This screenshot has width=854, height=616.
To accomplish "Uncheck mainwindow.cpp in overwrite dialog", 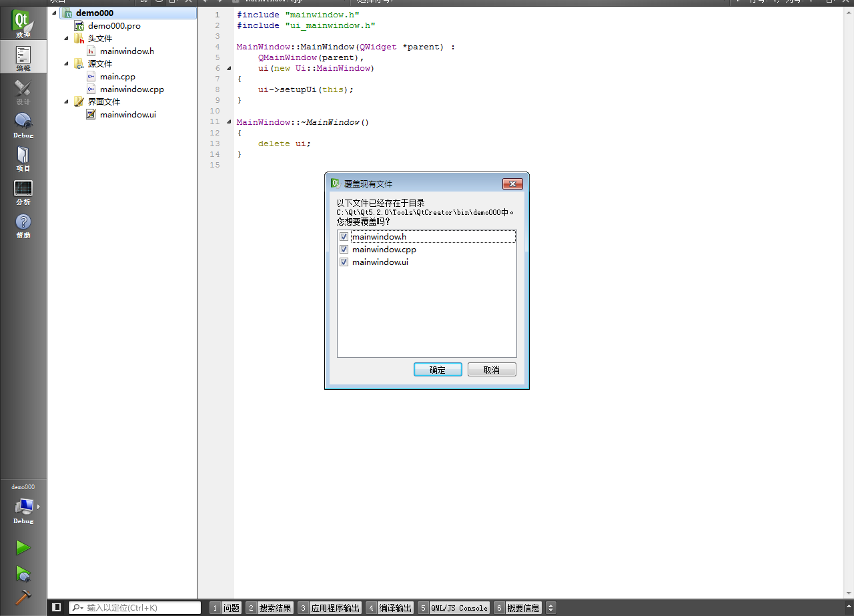I will click(x=344, y=250).
